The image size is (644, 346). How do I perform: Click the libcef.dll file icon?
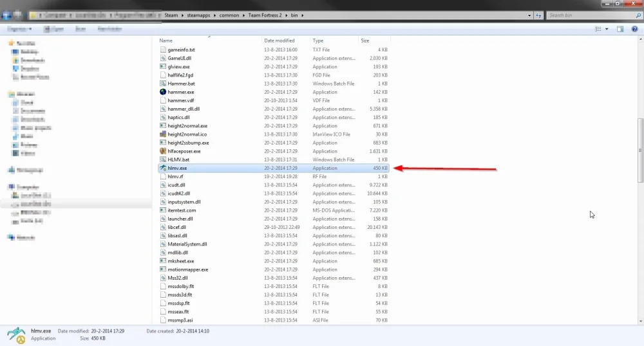tap(163, 227)
